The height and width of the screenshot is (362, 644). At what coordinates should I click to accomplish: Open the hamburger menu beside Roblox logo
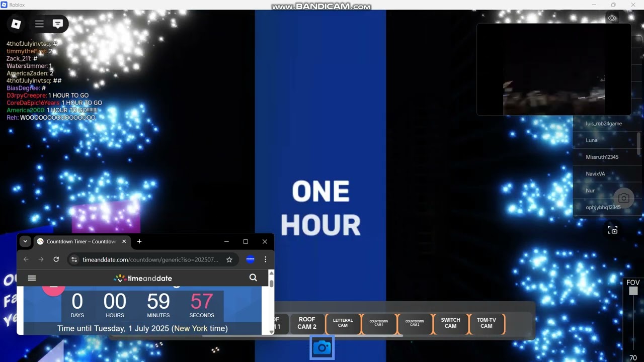coord(39,24)
